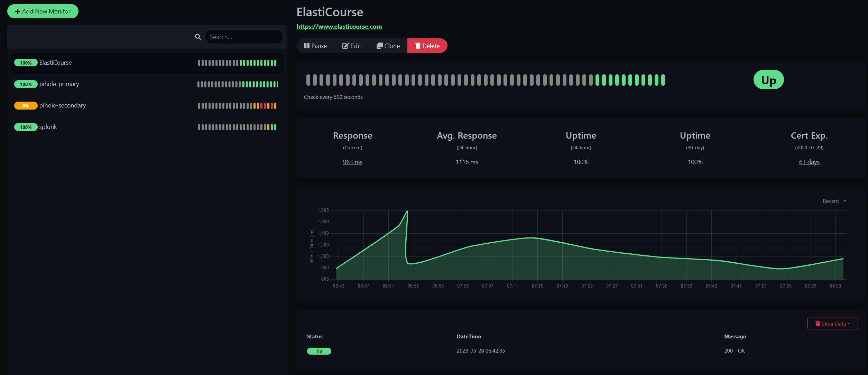Edit the ElastiCourse monitor

point(352,46)
